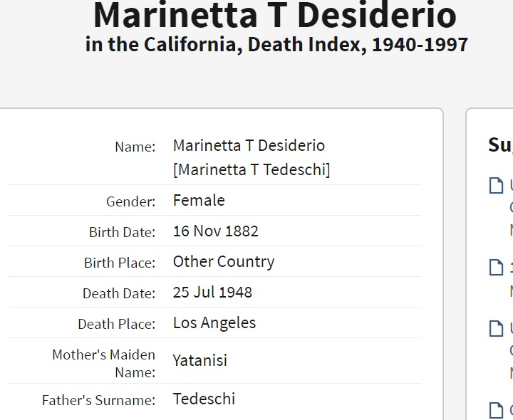Click the Death Place field label

tap(116, 324)
